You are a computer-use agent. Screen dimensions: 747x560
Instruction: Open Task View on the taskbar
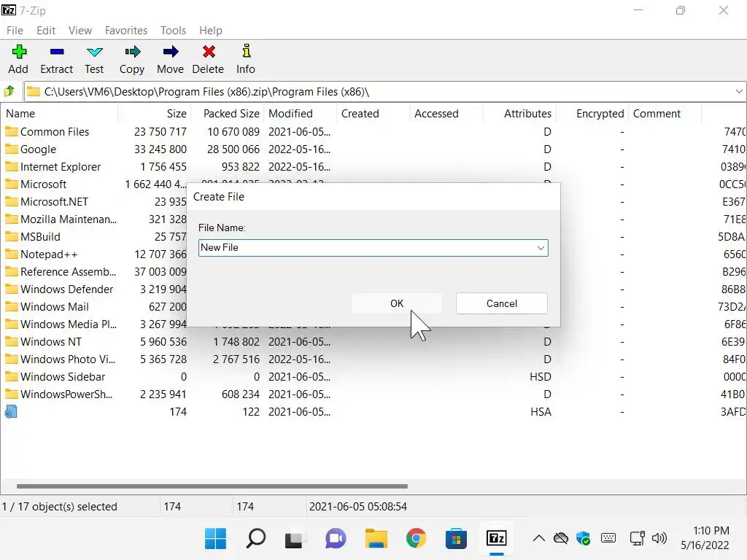(294, 539)
